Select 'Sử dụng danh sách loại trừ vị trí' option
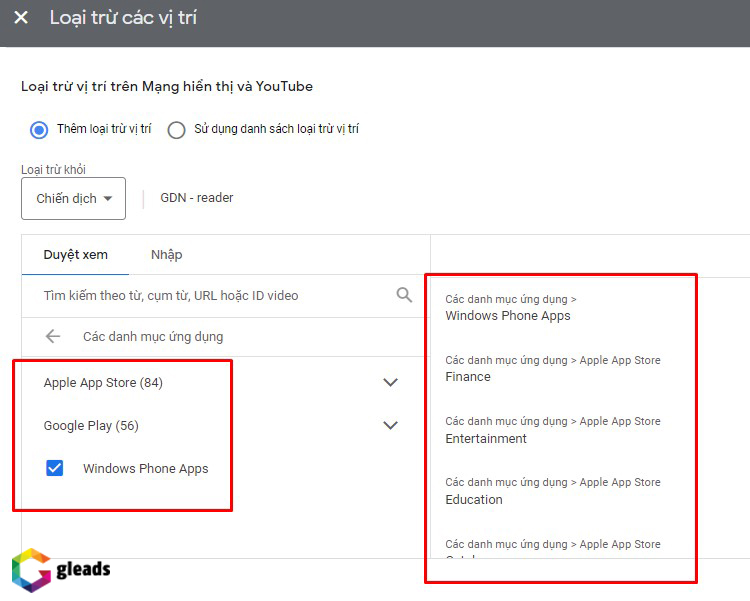 click(x=177, y=129)
